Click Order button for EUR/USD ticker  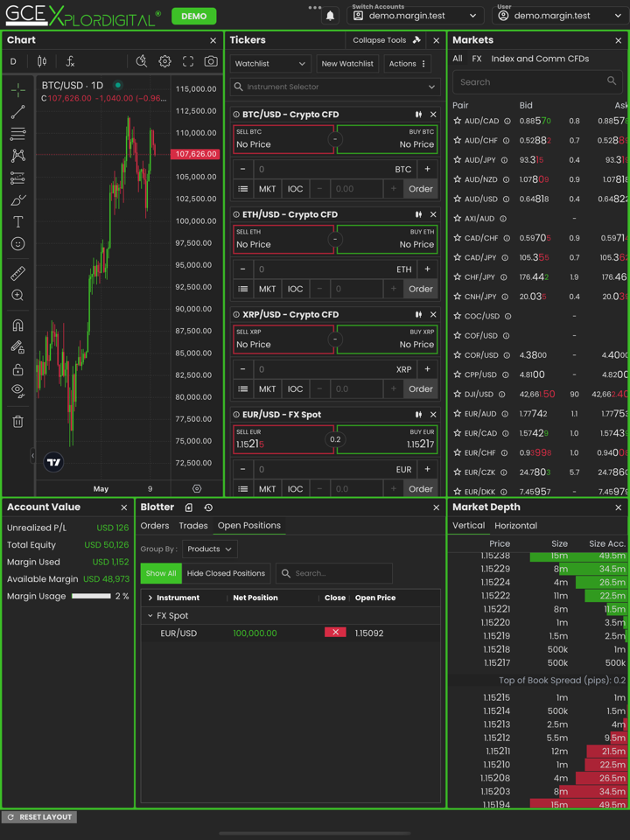420,488
